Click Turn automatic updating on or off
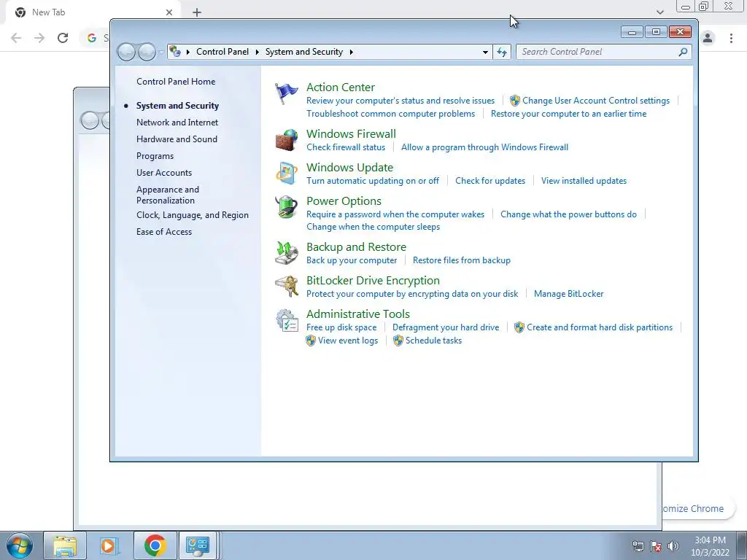 [373, 181]
